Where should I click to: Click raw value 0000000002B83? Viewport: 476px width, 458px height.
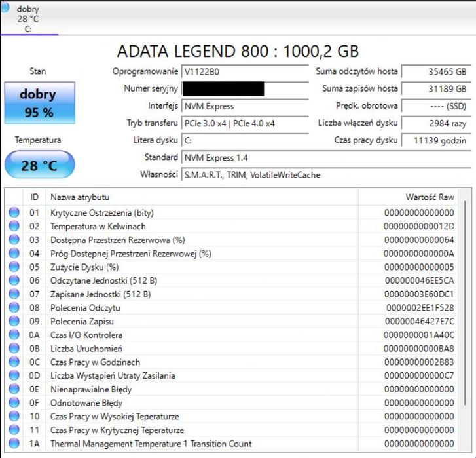pyautogui.click(x=419, y=362)
